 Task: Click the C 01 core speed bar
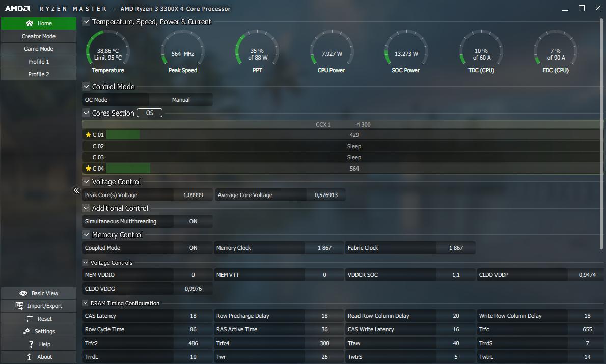[123, 135]
